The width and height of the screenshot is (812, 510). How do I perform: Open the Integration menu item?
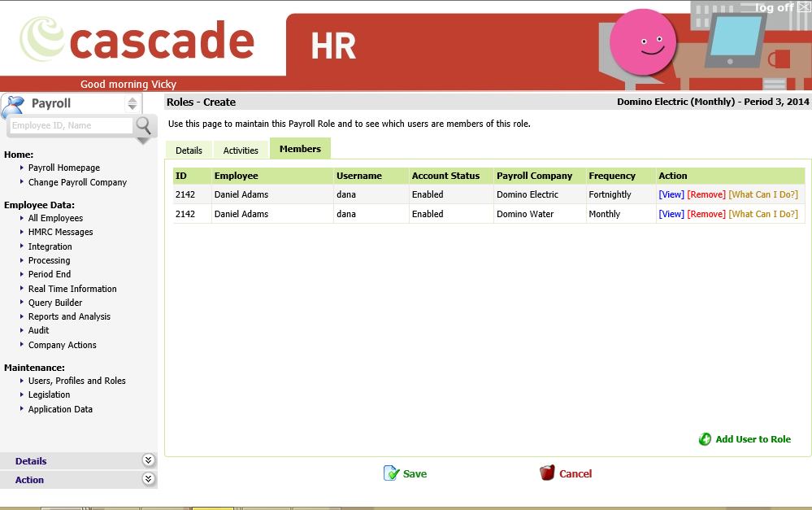[x=50, y=246]
